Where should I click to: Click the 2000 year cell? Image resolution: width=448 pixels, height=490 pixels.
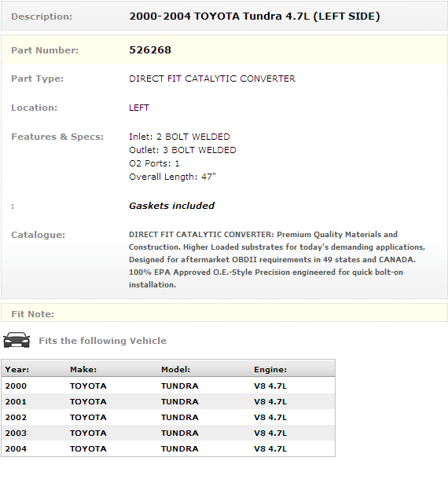click(x=16, y=386)
